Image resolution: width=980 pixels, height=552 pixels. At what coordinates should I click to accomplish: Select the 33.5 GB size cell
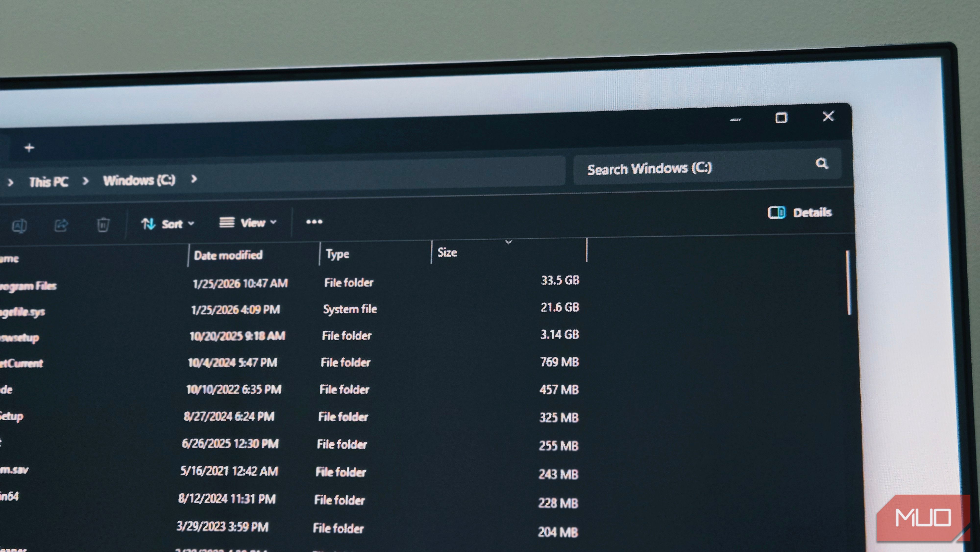560,280
